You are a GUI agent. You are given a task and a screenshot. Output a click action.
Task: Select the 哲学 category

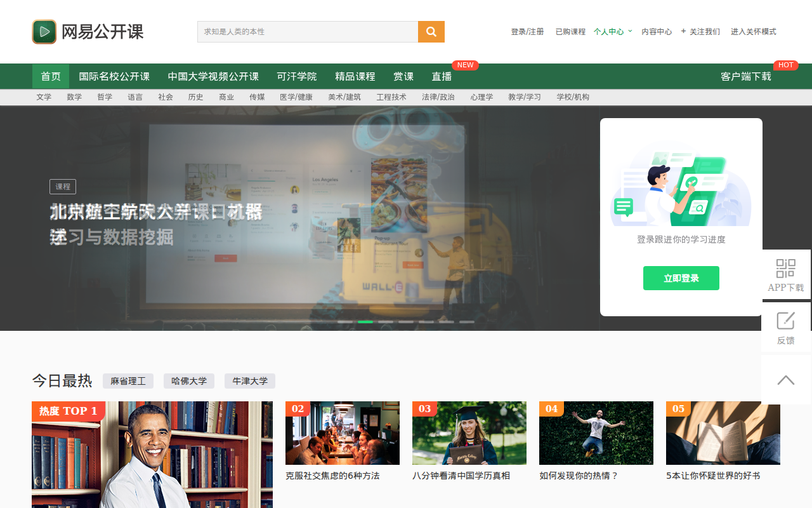(x=105, y=97)
